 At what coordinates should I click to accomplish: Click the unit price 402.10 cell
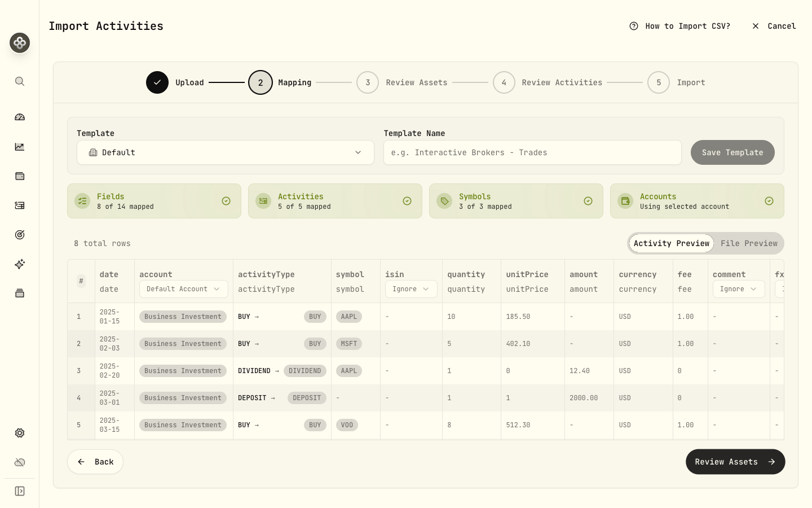[x=532, y=344]
